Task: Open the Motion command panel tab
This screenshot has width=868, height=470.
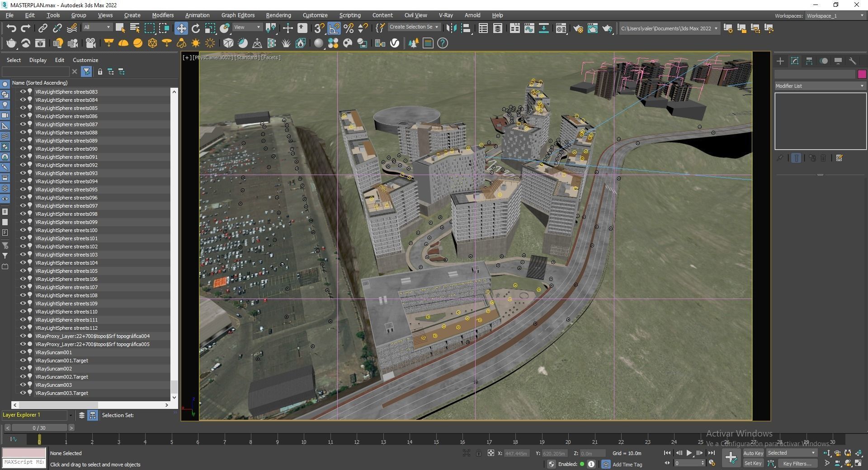Action: pos(824,61)
